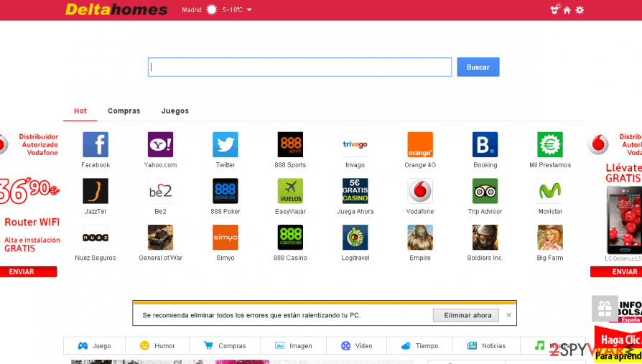
Task: Click the Madrid weather location text
Action: (192, 10)
